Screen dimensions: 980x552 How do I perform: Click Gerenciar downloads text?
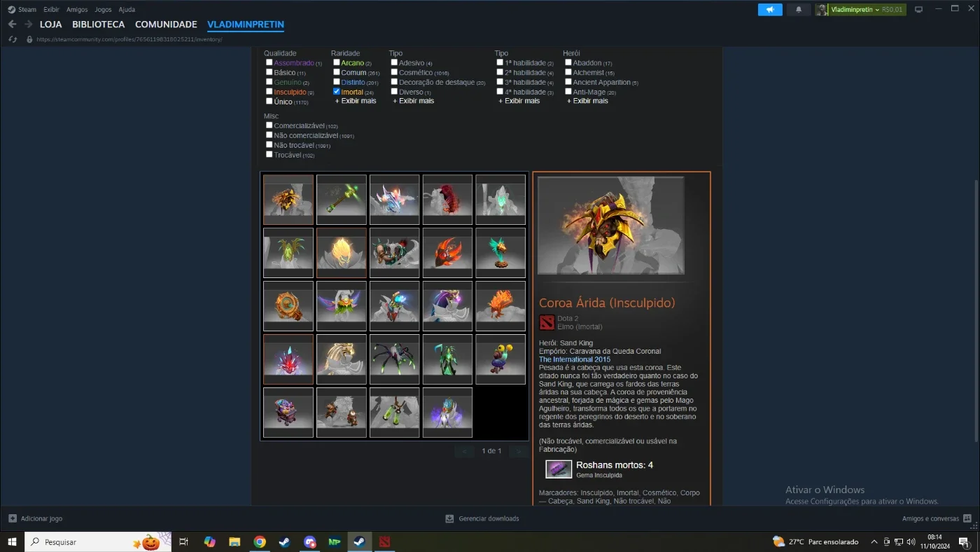(x=489, y=518)
